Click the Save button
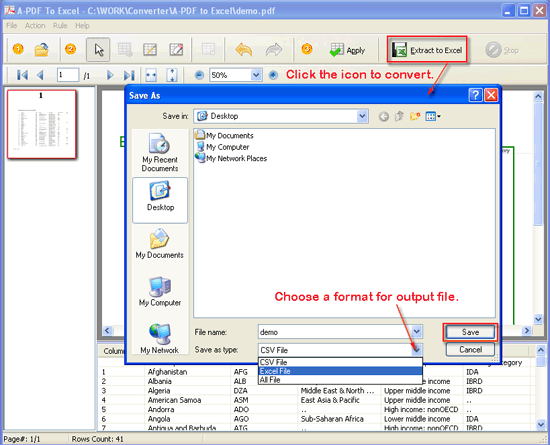 coord(470,332)
